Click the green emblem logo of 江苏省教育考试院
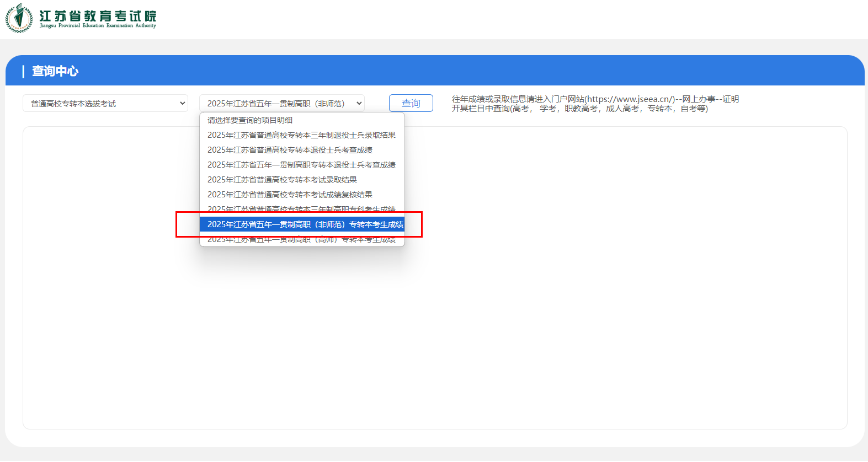The height and width of the screenshot is (462, 868). point(19,18)
